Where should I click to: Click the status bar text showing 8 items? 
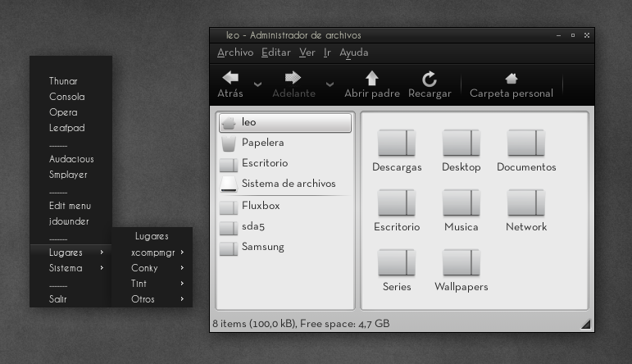301,324
